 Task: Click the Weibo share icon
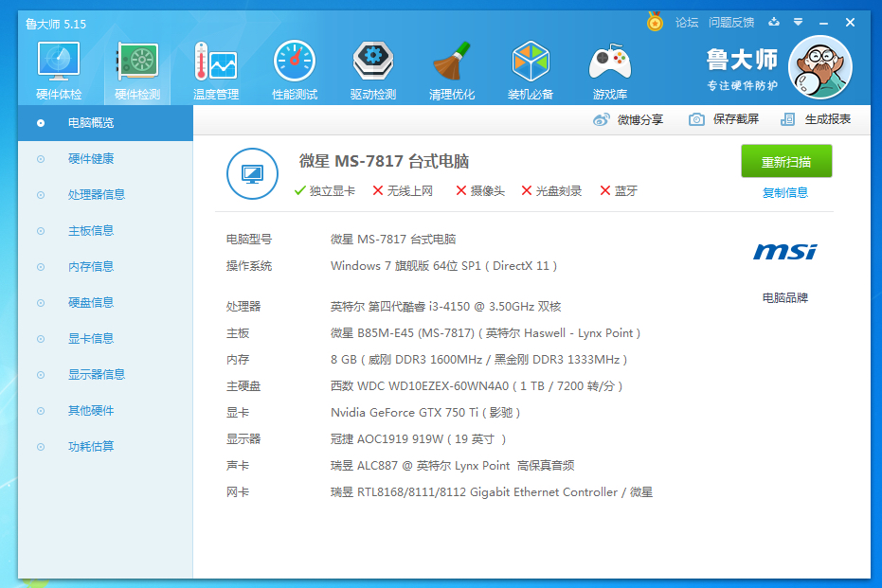(x=602, y=119)
